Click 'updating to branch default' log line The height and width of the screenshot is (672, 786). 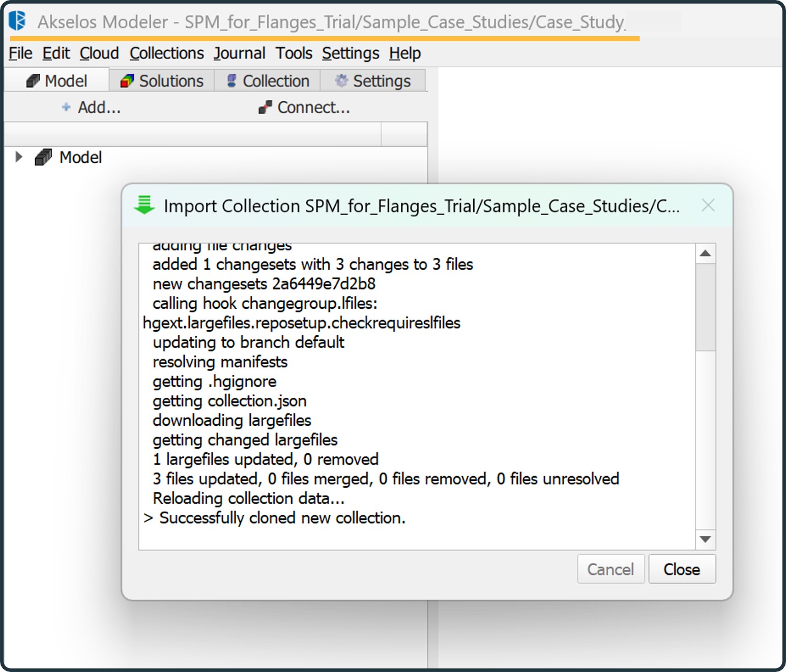point(249,342)
